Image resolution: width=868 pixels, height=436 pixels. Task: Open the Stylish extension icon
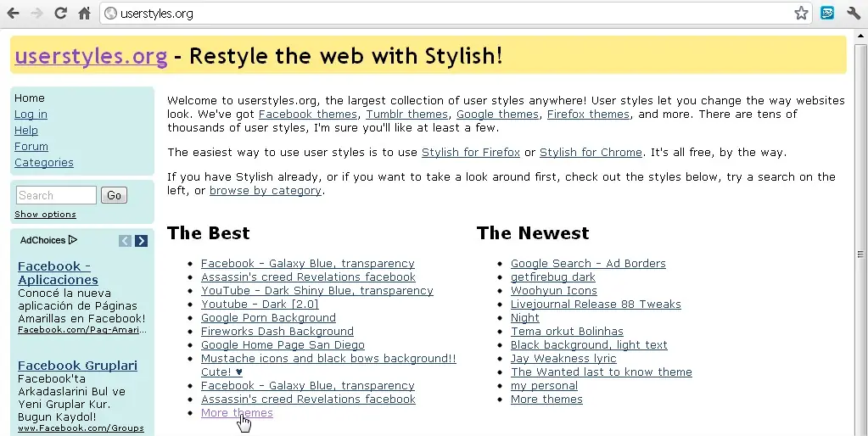pyautogui.click(x=827, y=13)
